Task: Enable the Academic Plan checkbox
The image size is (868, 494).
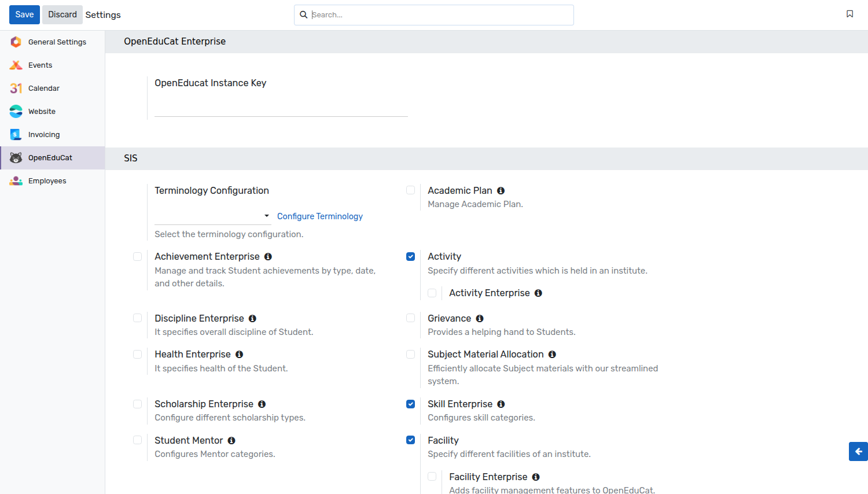Action: coord(411,190)
